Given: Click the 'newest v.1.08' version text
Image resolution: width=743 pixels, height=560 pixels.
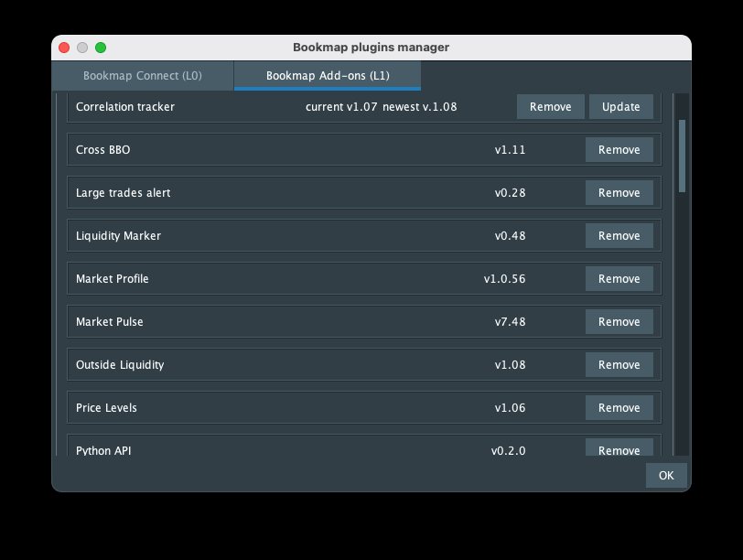Looking at the screenshot, I should 419,106.
